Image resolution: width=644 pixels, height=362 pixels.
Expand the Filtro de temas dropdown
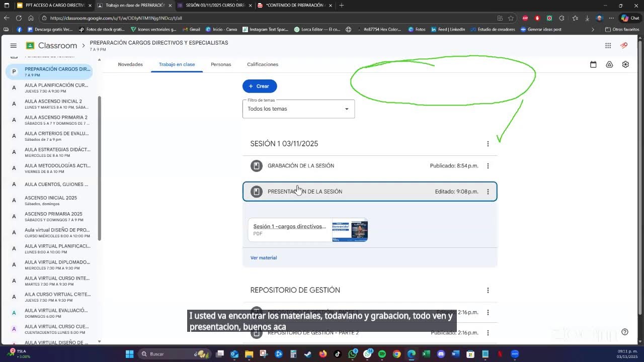click(x=298, y=109)
